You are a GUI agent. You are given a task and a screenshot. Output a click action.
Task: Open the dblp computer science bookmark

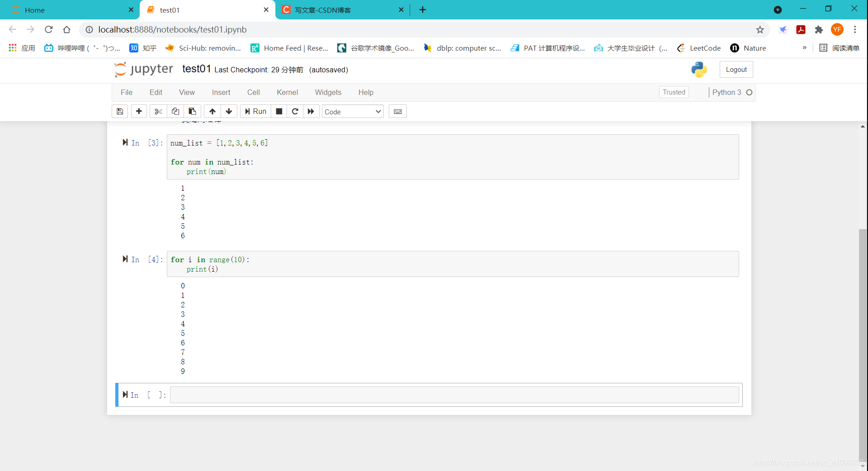point(462,48)
